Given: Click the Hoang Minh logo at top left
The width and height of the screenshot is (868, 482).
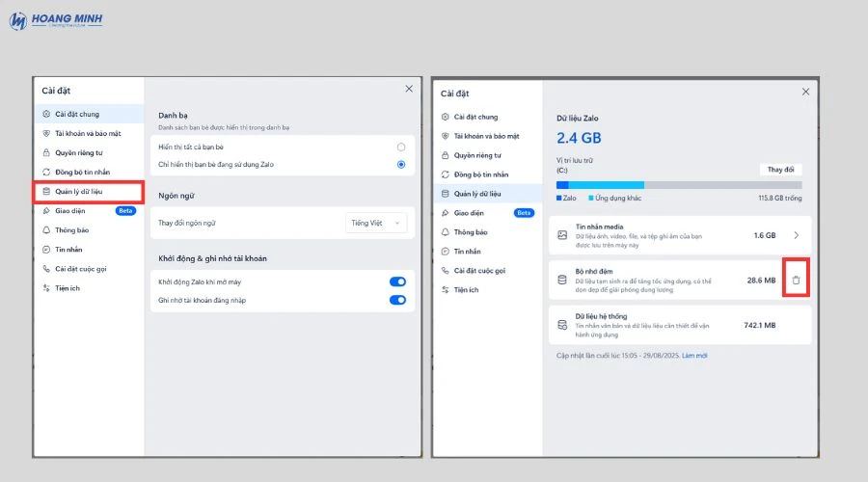Looking at the screenshot, I should click(56, 20).
